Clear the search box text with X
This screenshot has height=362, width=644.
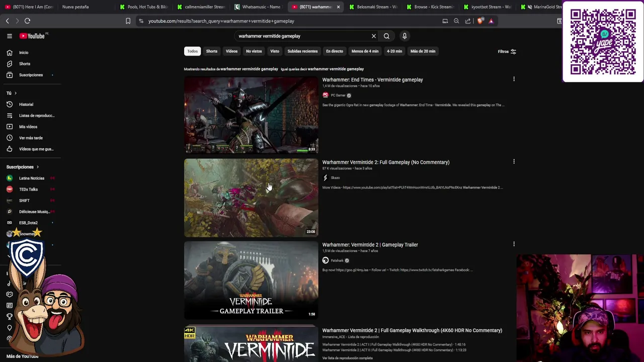[x=374, y=36]
